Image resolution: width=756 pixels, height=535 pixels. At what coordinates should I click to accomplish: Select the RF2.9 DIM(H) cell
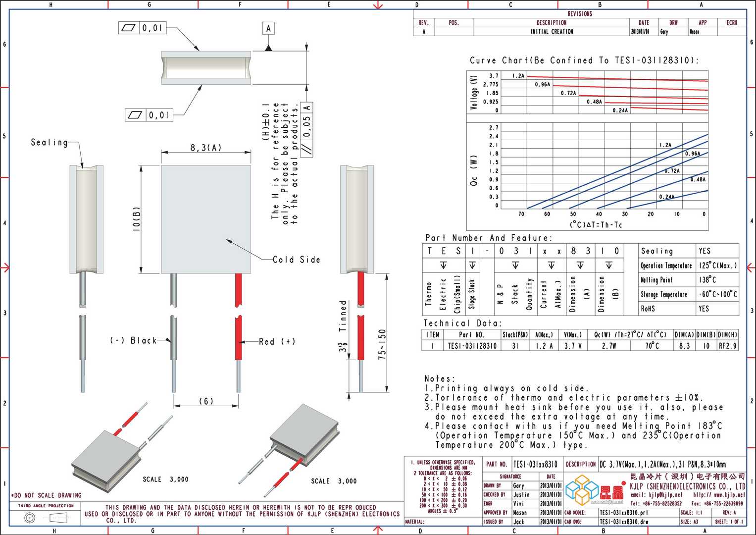click(727, 346)
